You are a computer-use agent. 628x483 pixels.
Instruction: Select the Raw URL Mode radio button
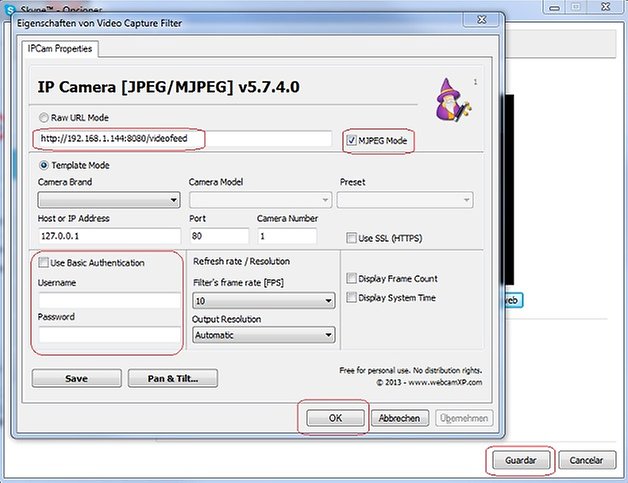(43, 118)
